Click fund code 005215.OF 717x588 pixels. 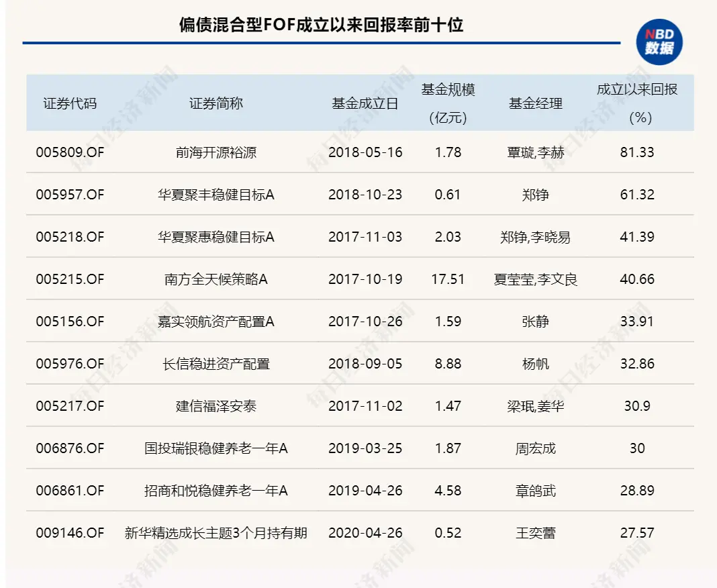[x=70, y=279]
